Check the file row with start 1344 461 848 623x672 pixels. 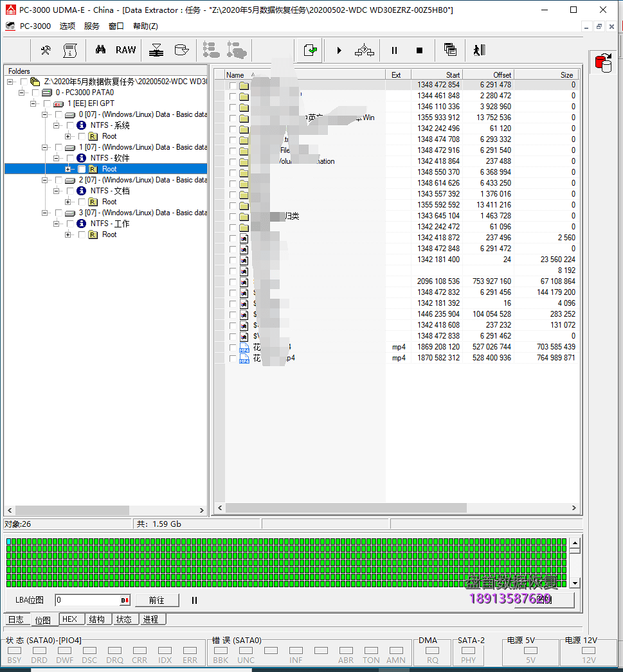point(232,96)
